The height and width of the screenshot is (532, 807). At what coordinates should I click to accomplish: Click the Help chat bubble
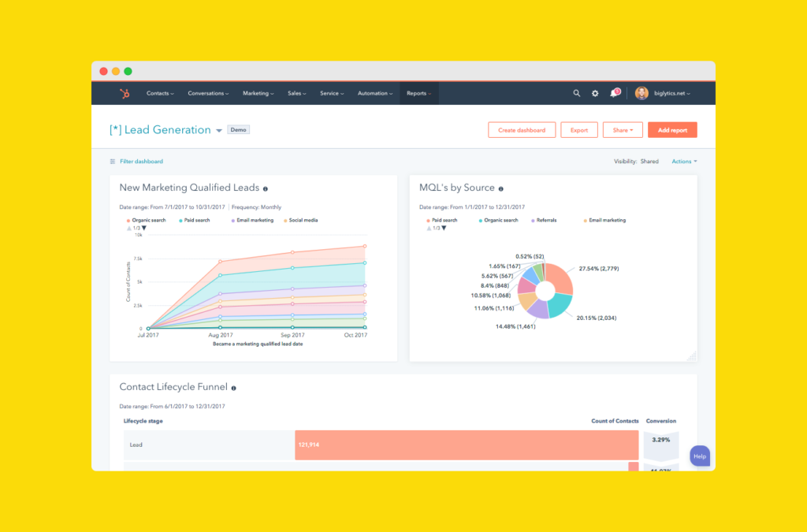pyautogui.click(x=699, y=456)
